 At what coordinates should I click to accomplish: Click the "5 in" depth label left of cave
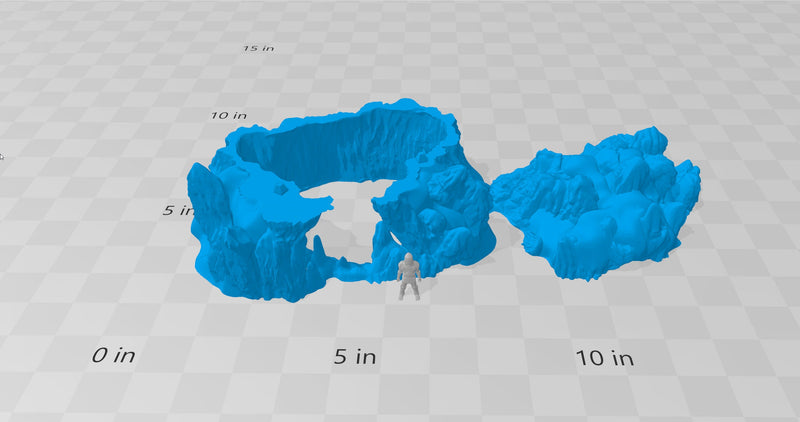pyautogui.click(x=176, y=210)
